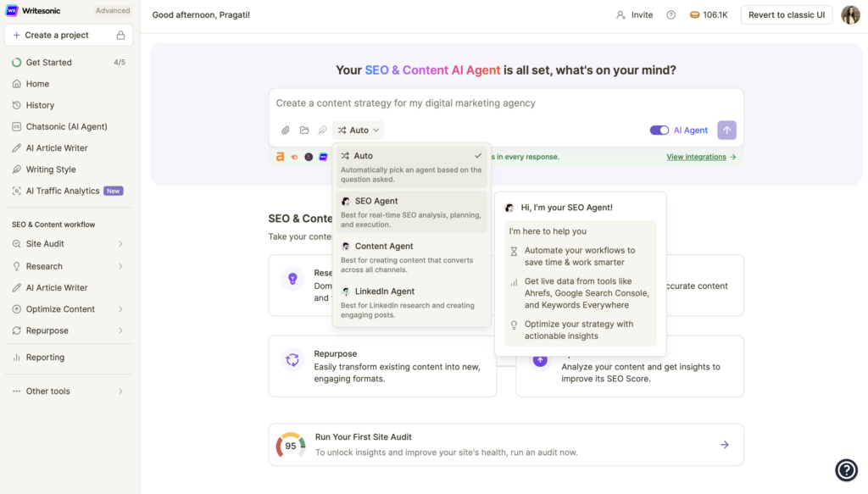Select Content Agent from the menu
Screen dimensions: 868x494
click(x=411, y=258)
